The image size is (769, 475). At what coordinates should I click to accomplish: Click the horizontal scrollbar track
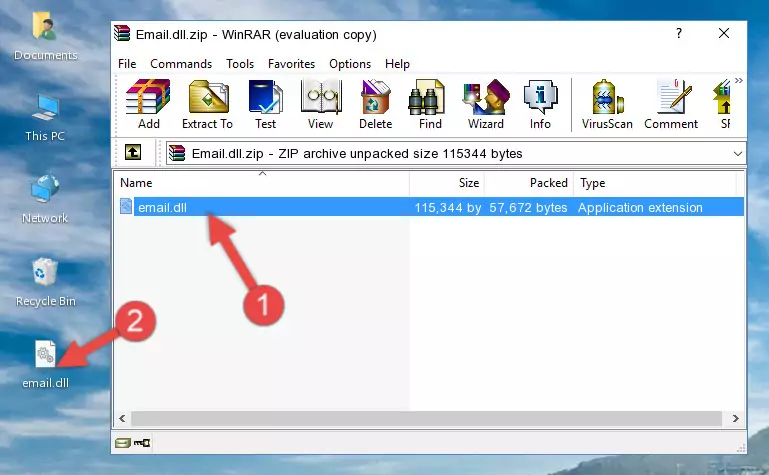426,419
